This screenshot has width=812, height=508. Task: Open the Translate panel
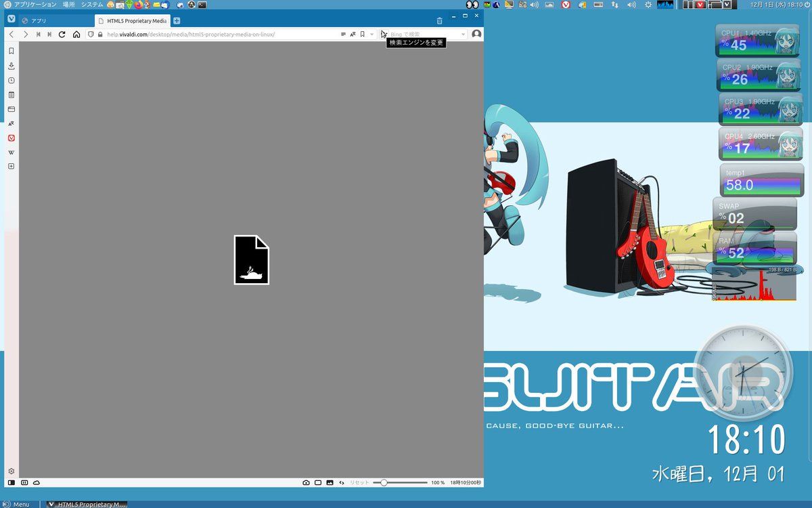tap(12, 123)
